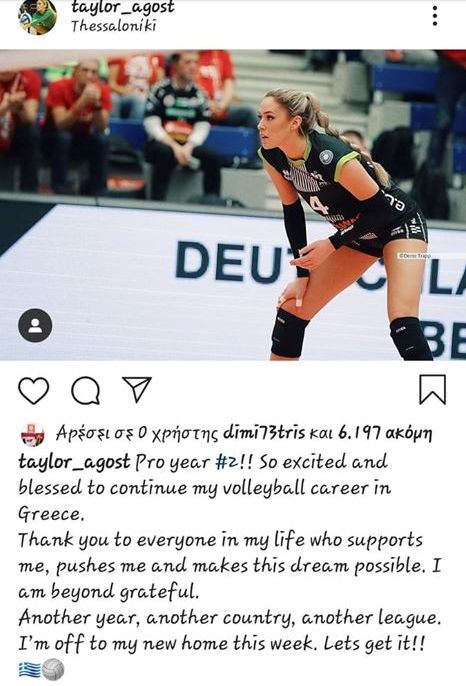Tap taylor_agost username in the caption
Screen dimensions: 466x686
74,463
